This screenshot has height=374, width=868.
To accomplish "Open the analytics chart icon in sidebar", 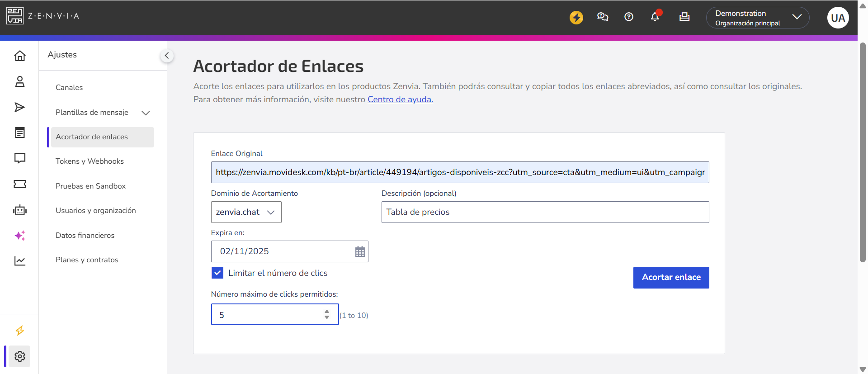I will click(x=20, y=261).
